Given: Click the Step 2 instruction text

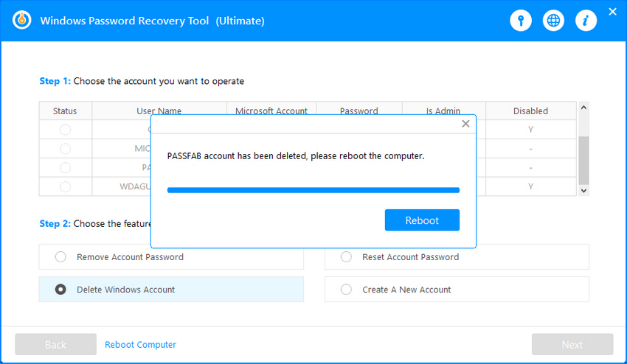Looking at the screenshot, I should [94, 224].
